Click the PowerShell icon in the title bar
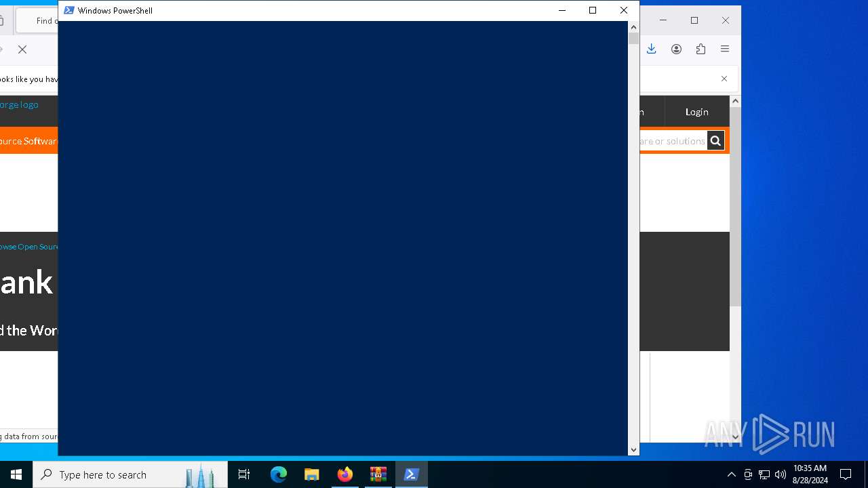Image resolution: width=868 pixels, height=488 pixels. click(x=68, y=10)
